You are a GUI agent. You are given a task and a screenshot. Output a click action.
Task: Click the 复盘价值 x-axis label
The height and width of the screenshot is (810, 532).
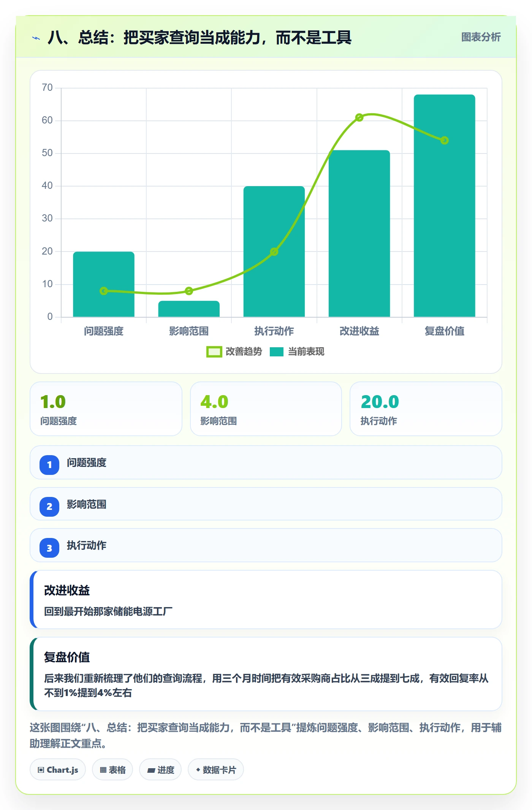coord(445,331)
